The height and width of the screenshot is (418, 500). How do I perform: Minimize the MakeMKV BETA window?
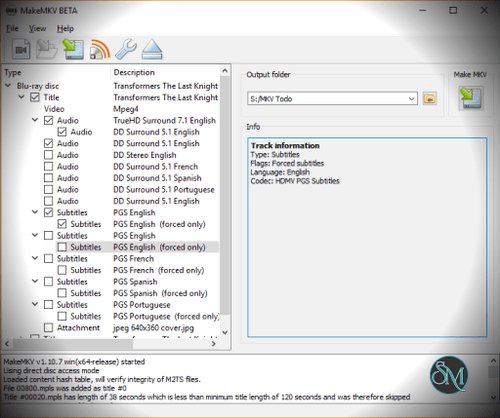coord(423,10)
